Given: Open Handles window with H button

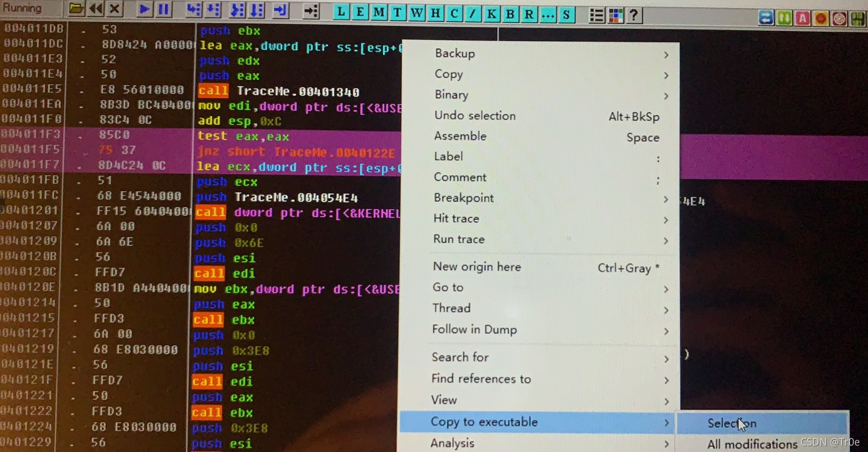Looking at the screenshot, I should (435, 13).
